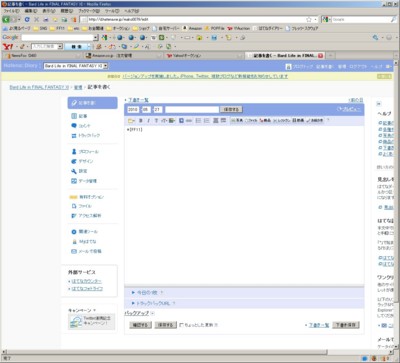
Task: Open the ファイル File menu
Action: point(12,11)
